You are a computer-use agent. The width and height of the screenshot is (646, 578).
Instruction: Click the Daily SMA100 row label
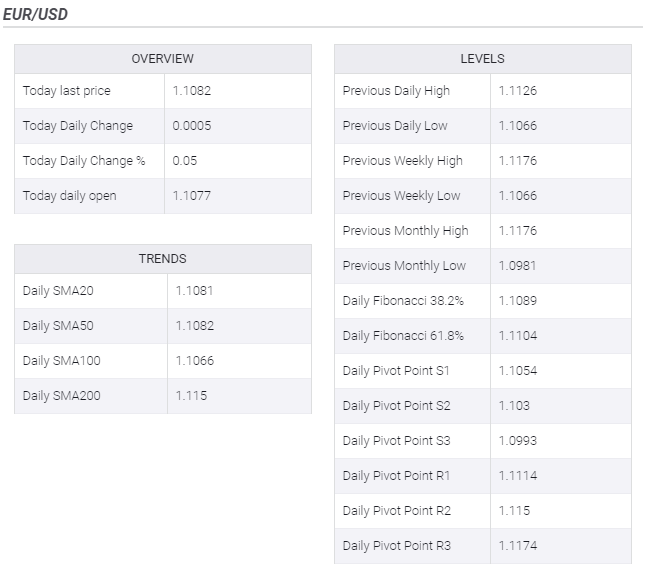[61, 361]
